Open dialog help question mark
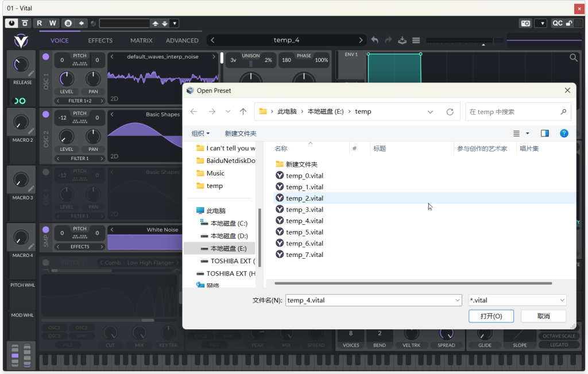This screenshot has width=588, height=374. point(564,134)
